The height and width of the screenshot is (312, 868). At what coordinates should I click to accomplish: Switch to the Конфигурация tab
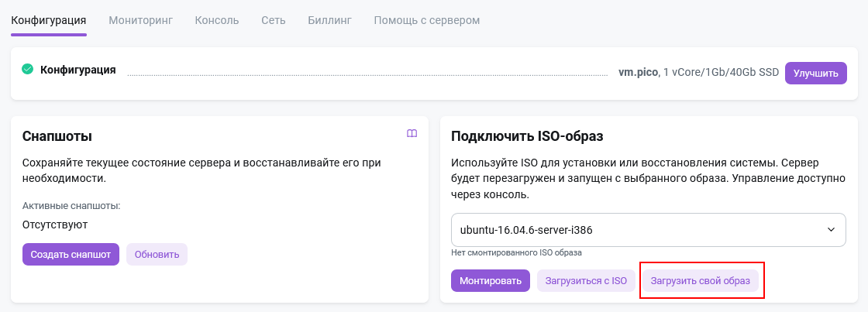click(48, 19)
